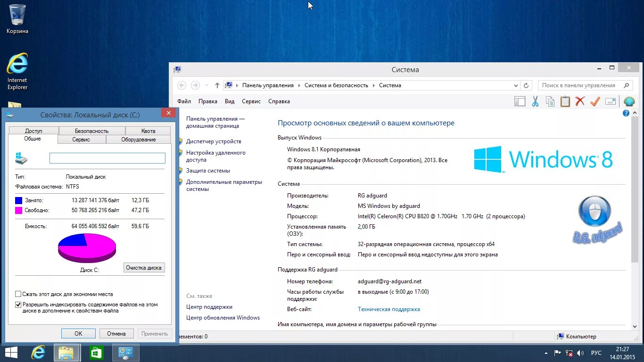Open the Сервис menu in Система window
644x362 pixels.
pos(251,101)
